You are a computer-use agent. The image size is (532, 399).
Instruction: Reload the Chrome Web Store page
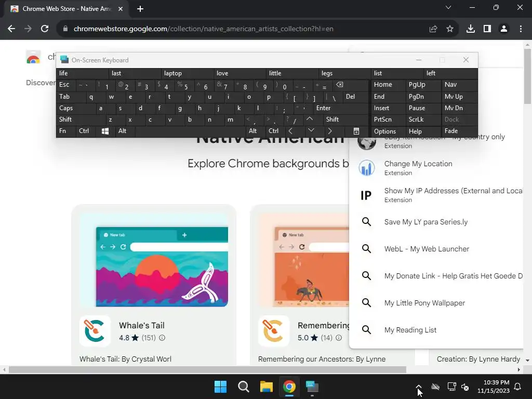(45, 29)
